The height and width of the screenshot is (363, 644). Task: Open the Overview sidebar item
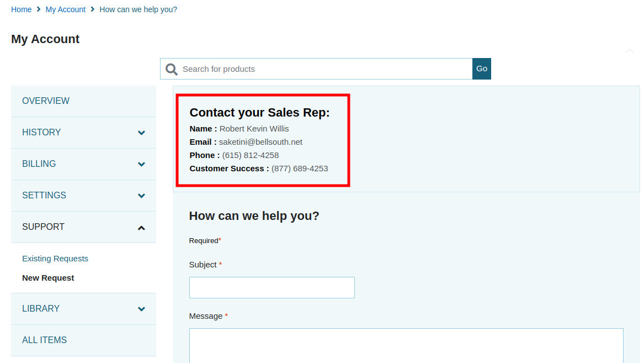(x=46, y=101)
